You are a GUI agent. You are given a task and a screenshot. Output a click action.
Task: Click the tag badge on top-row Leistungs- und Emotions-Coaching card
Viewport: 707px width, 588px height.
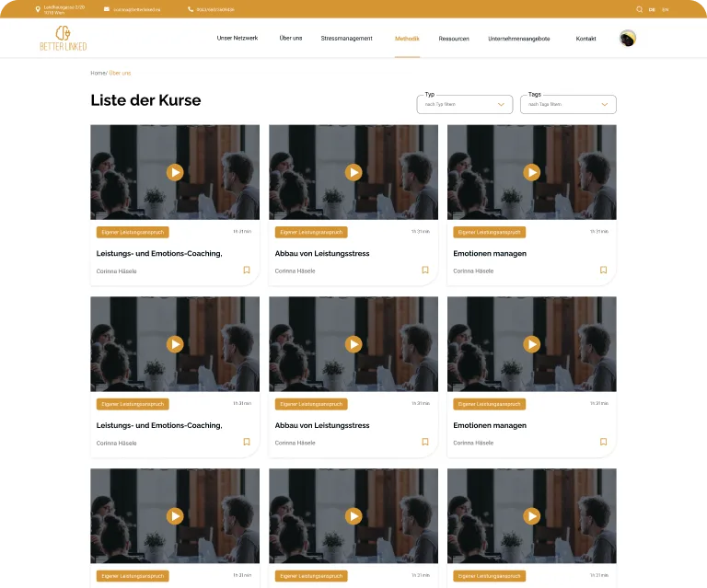(x=133, y=232)
